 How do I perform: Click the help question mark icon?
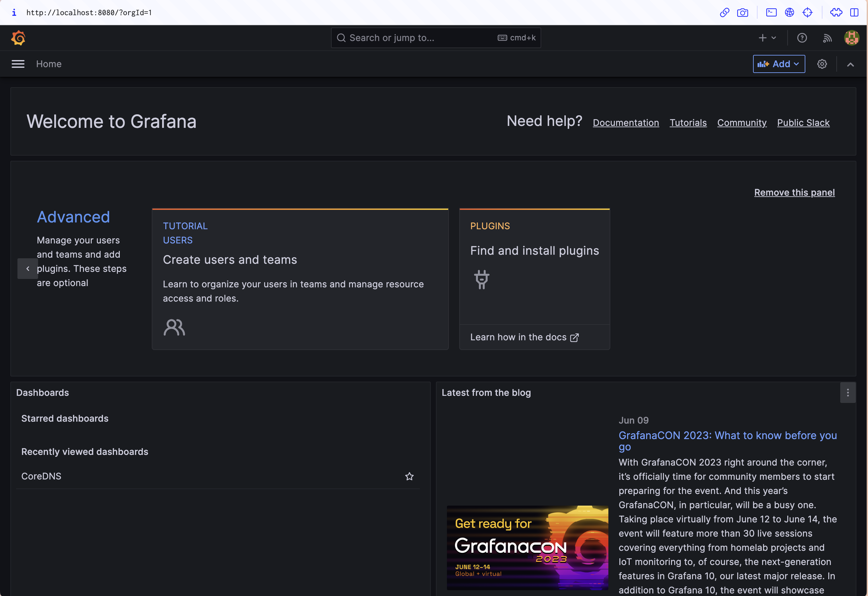[x=802, y=37]
